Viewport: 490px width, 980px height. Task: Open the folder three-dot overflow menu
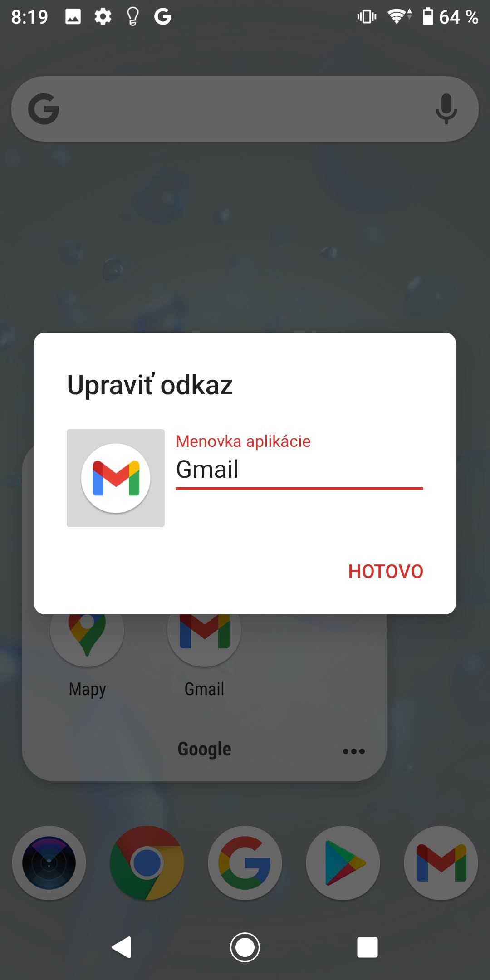pyautogui.click(x=354, y=751)
